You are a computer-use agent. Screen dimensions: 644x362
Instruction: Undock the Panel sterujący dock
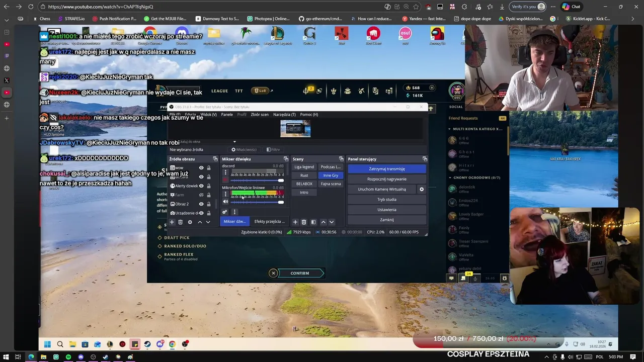[425, 159]
